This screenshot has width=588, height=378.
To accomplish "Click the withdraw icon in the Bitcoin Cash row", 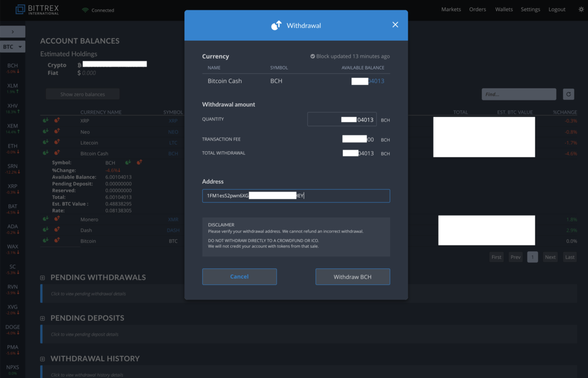I will click(x=57, y=153).
